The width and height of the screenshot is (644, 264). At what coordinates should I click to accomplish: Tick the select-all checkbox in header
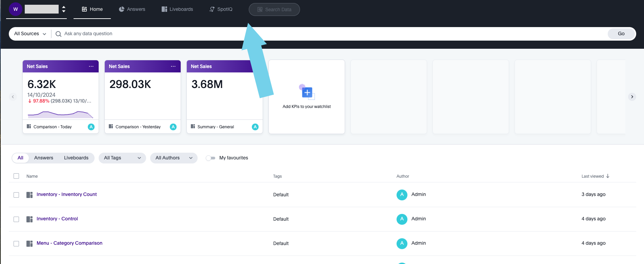point(16,176)
